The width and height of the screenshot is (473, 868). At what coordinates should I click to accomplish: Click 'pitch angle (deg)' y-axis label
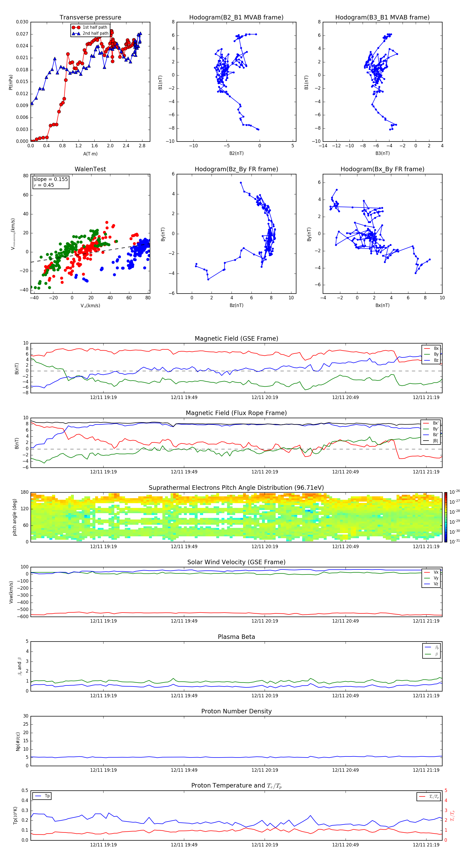click(15, 517)
